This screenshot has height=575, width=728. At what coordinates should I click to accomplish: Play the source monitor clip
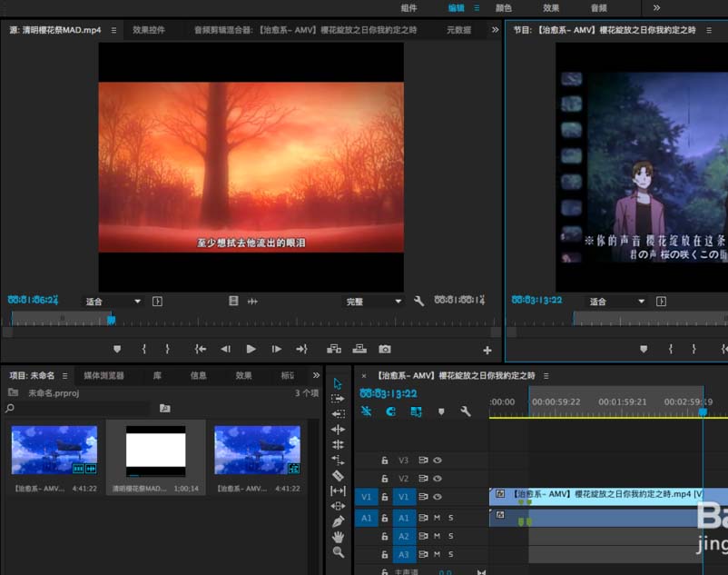251,349
